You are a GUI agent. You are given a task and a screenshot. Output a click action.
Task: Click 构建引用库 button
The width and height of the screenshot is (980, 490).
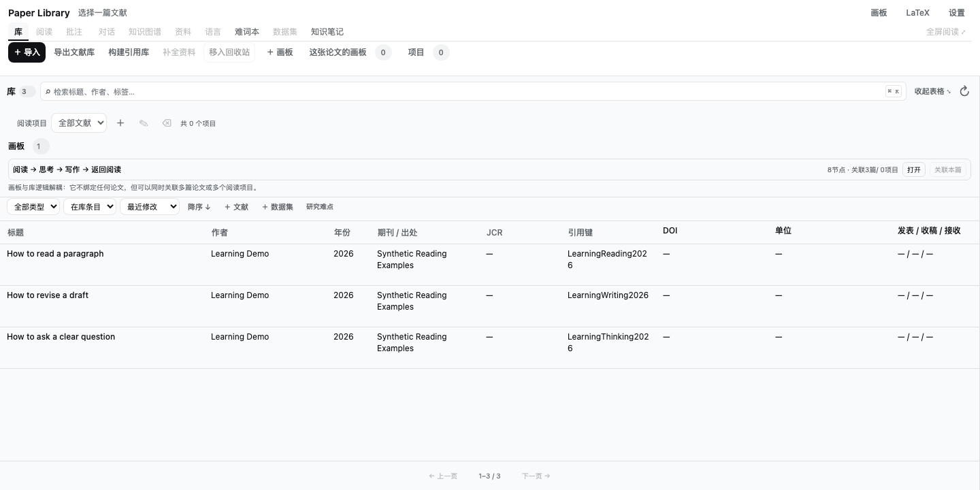point(129,52)
